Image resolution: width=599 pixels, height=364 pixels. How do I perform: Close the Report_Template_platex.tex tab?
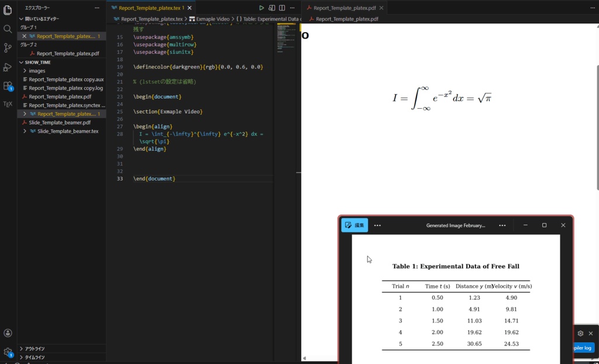pos(190,8)
